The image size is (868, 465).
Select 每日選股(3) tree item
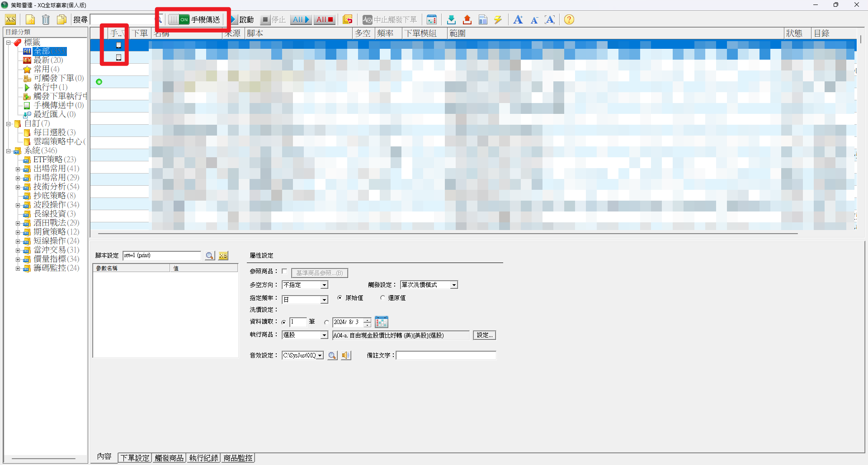pyautogui.click(x=55, y=133)
